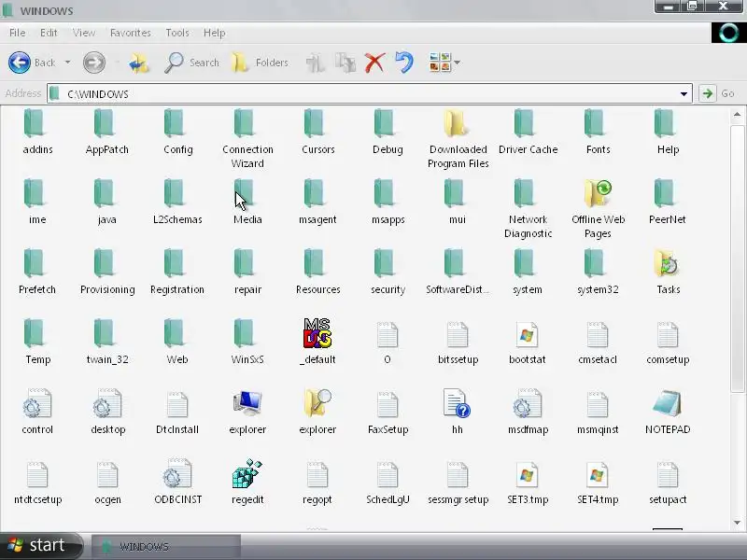
Task: Select the system32 folder
Action: (x=596, y=263)
